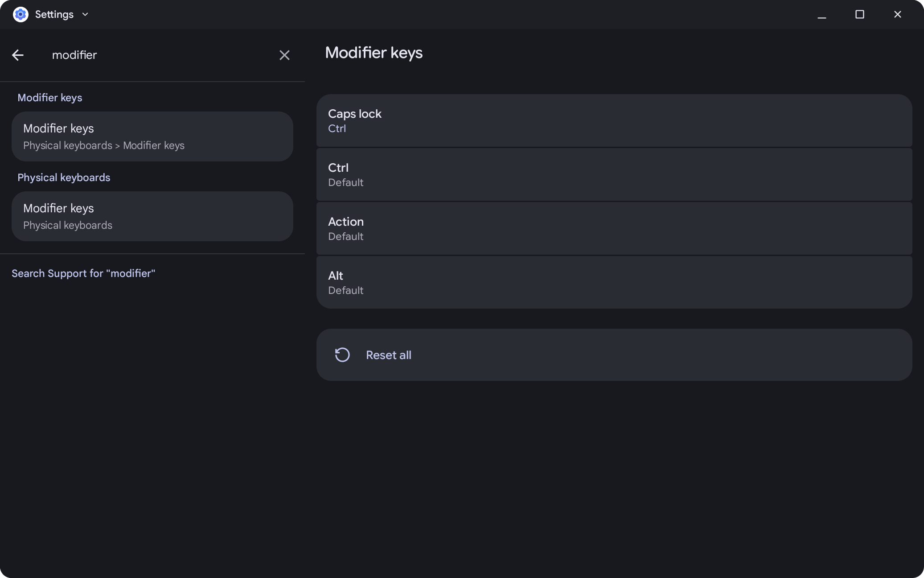Open the Alt key setting
The height and width of the screenshot is (578, 924).
(x=614, y=282)
